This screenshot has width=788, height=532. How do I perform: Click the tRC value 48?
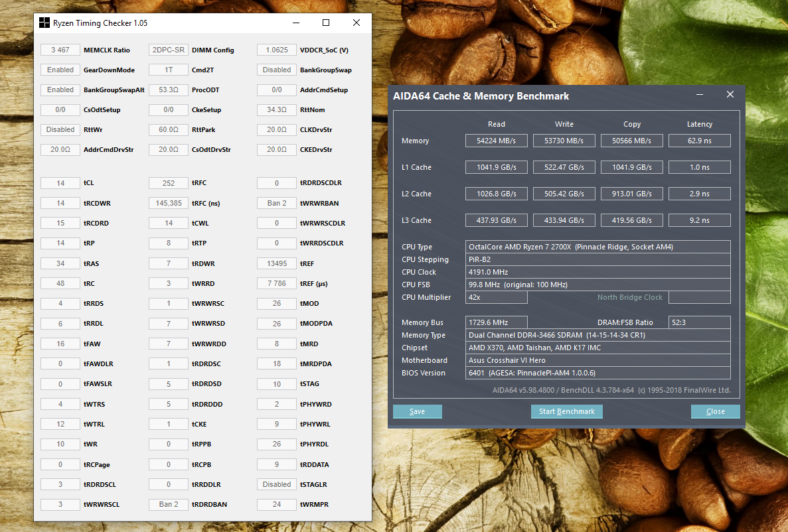click(60, 283)
